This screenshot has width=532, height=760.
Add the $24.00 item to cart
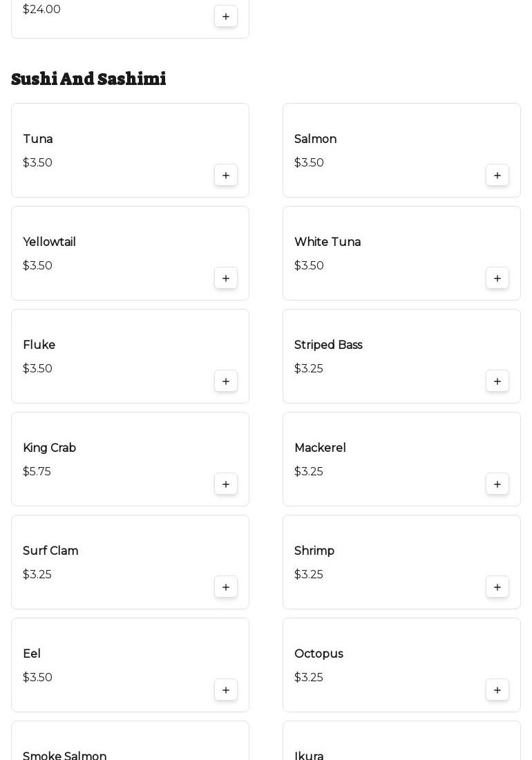click(x=226, y=17)
